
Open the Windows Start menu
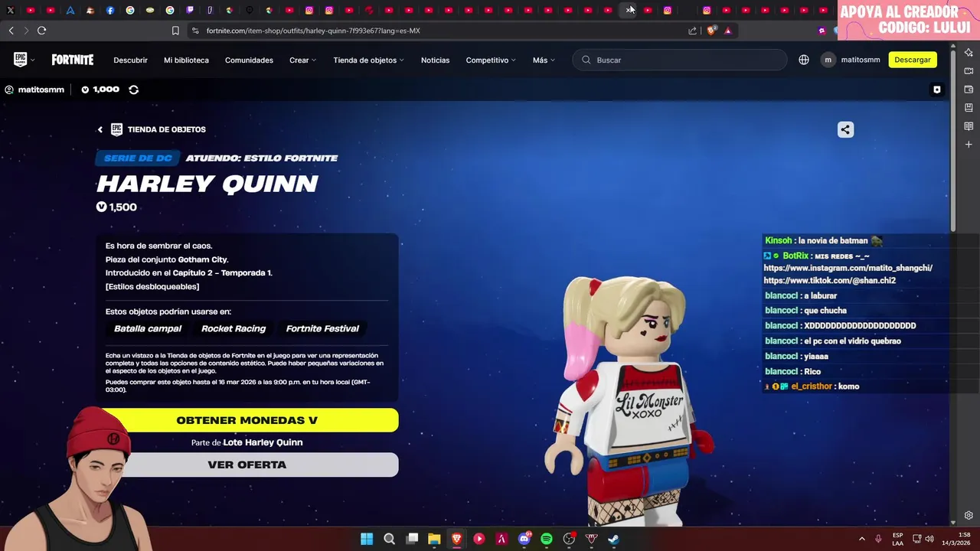[x=367, y=539]
